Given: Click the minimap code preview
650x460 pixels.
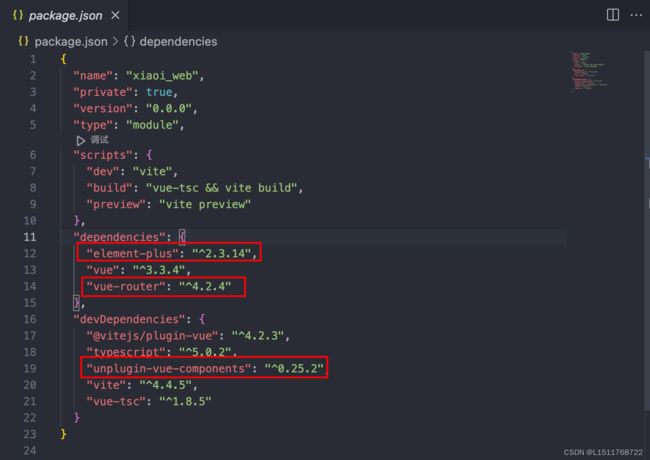Looking at the screenshot, I should coord(589,71).
